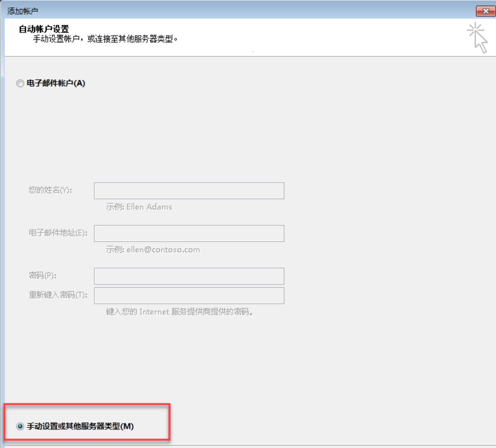Screen dimensions: 496x448
Task: Click the 密码 password field
Action: click(x=188, y=275)
